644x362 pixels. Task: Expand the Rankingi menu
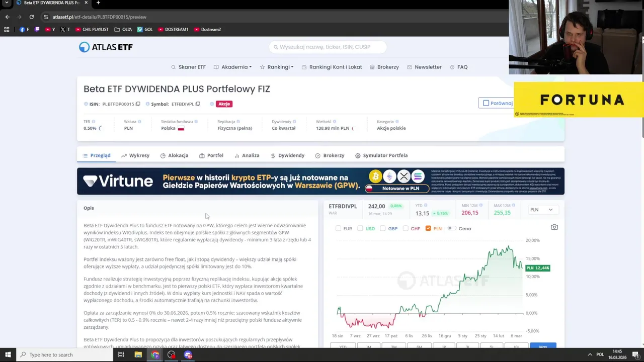277,67
